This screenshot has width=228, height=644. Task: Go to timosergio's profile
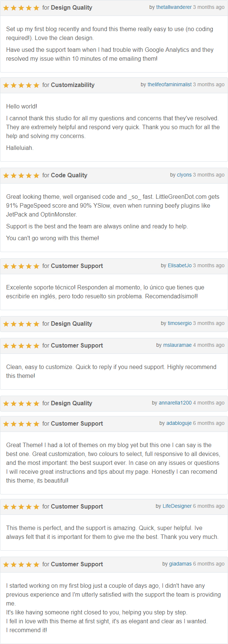[180, 323]
